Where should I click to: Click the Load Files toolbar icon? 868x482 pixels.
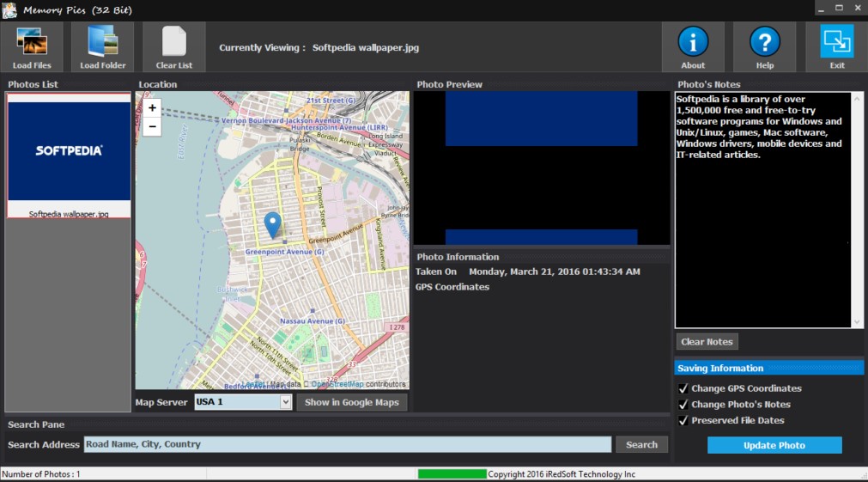coord(32,41)
